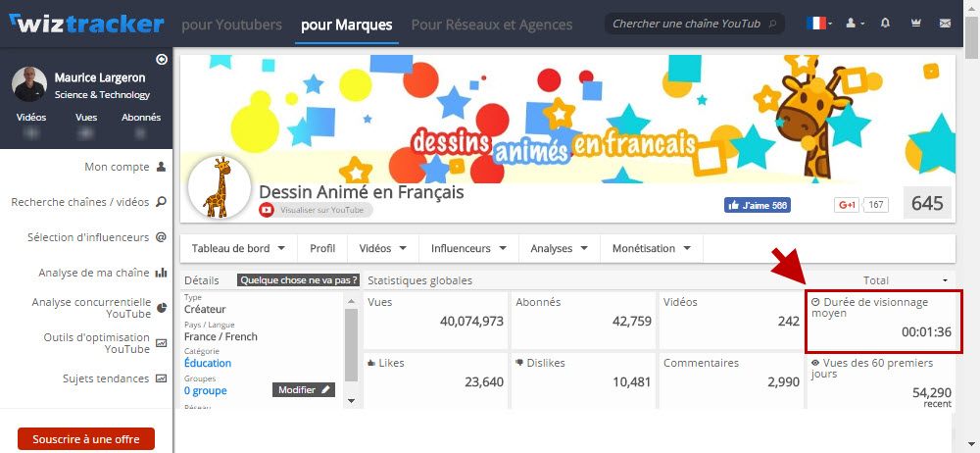Click Souscrire à une offre button

[x=86, y=439]
